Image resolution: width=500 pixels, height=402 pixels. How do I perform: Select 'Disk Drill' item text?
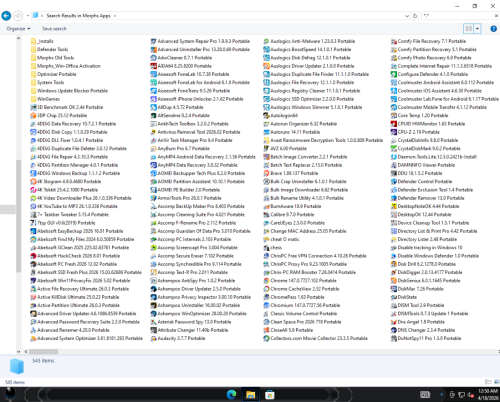point(427,264)
